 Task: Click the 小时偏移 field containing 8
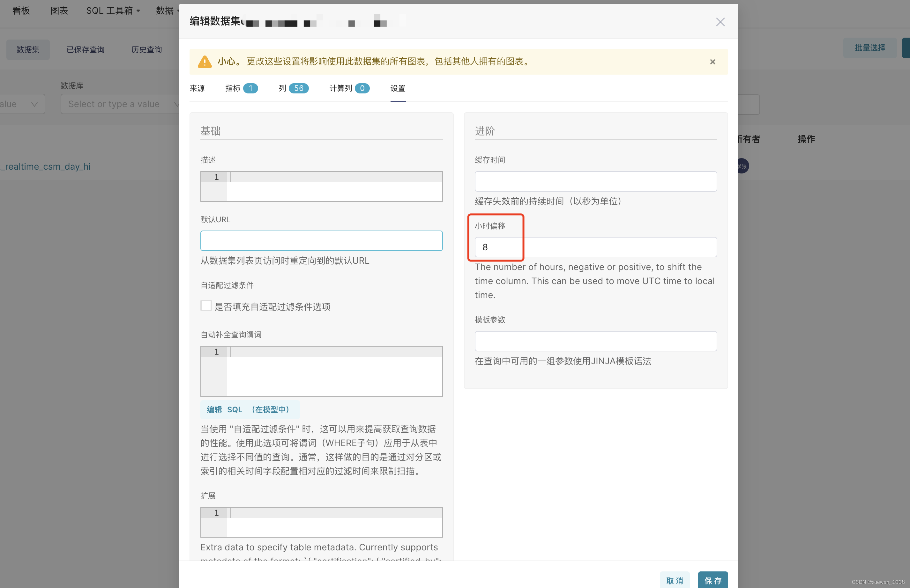[595, 247]
